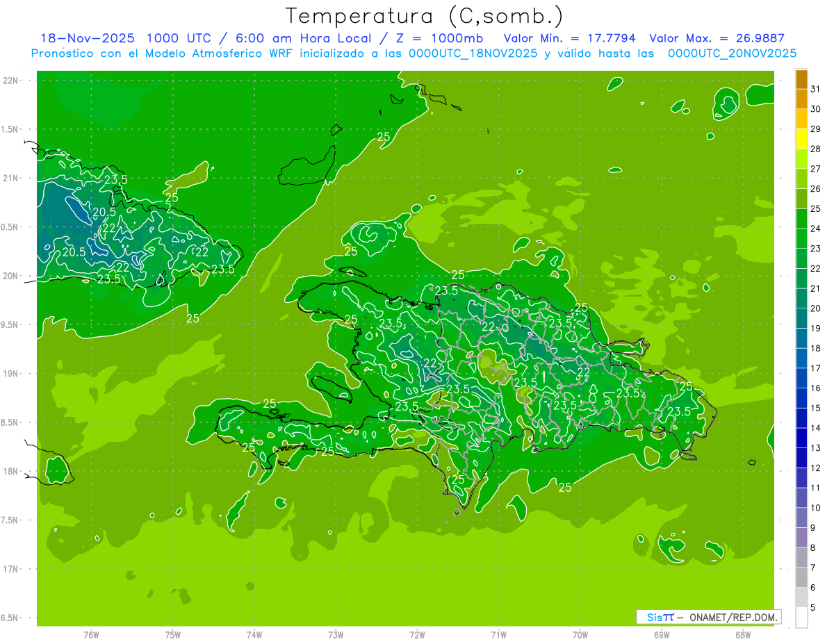This screenshot has height=644, width=834.
Task: Select the '18-Nov-2025' date text
Action: click(x=88, y=38)
